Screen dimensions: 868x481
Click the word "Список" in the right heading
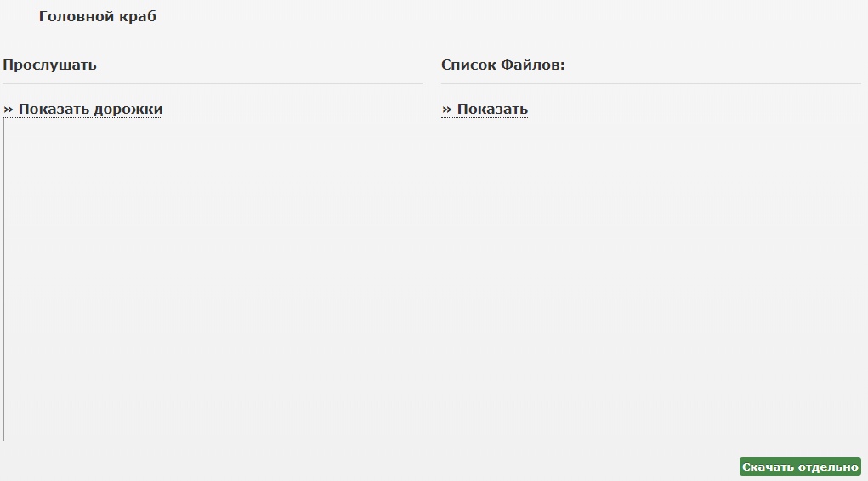point(468,65)
